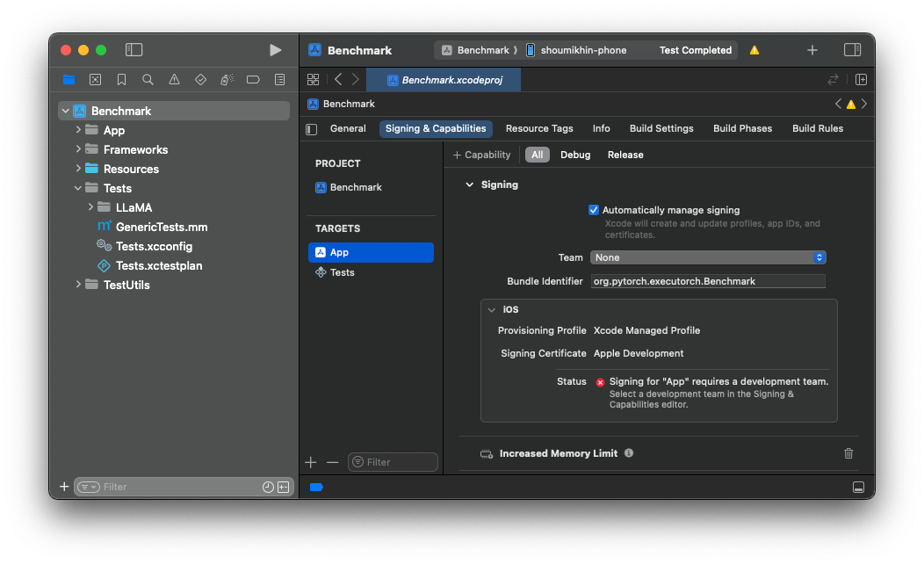Select the Release configuration filter
This screenshot has height=564, width=924.
[x=624, y=155]
